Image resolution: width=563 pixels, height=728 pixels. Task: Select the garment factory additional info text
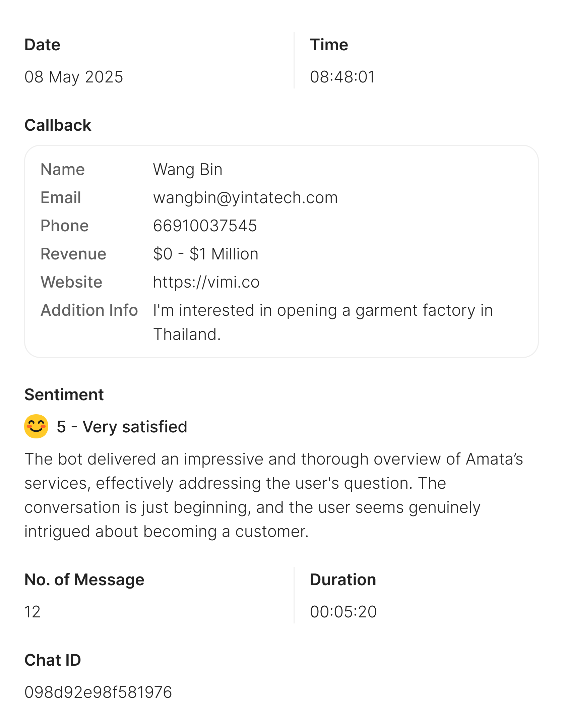(323, 322)
